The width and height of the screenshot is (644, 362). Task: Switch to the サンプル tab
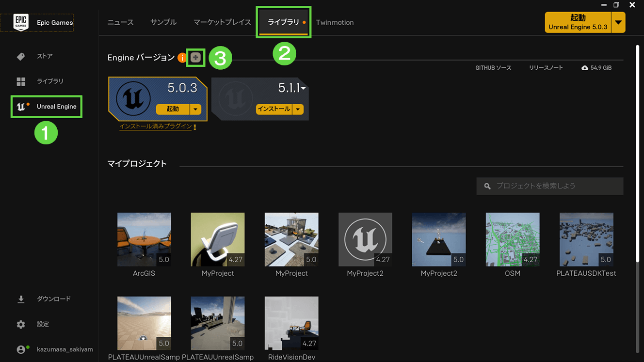(x=163, y=22)
